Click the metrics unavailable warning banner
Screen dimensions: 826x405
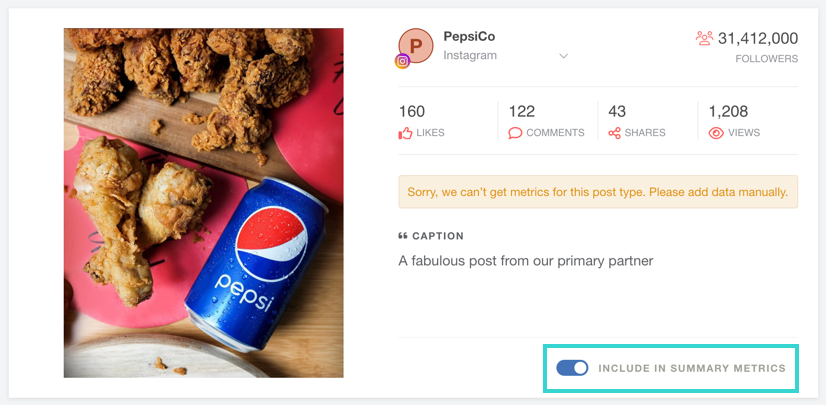coord(598,191)
